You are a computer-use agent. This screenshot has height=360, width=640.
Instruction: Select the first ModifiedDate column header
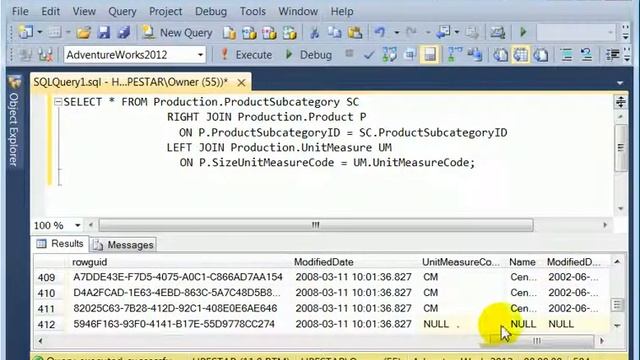tap(354, 262)
